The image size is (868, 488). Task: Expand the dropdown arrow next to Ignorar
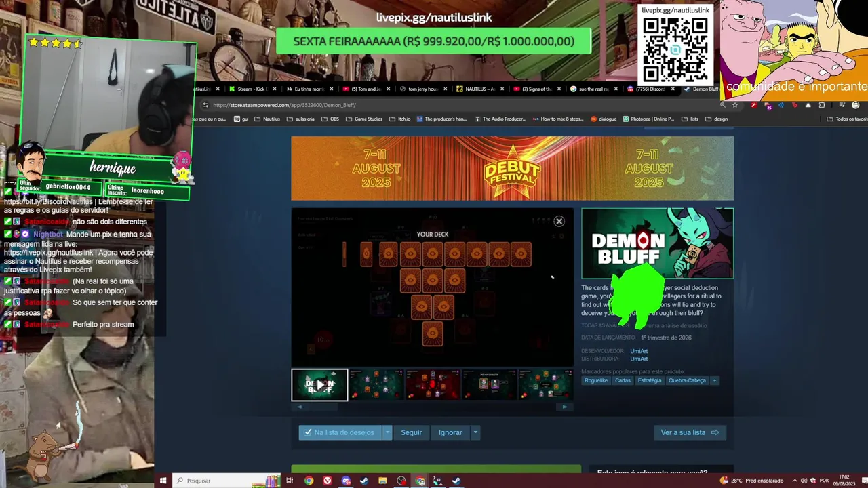475,432
